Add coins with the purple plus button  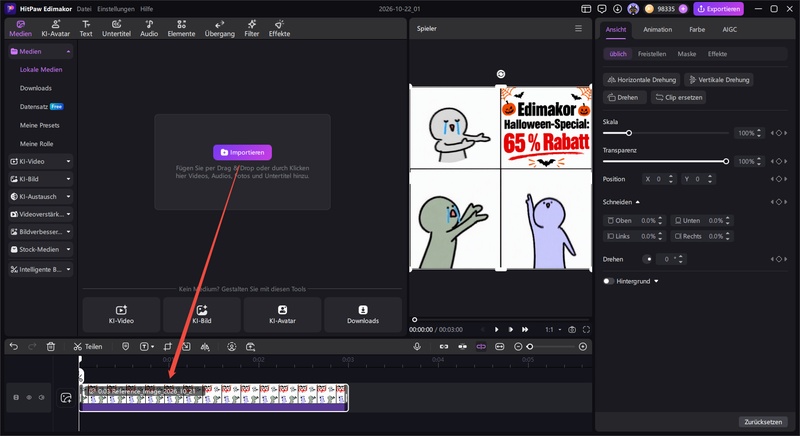(683, 9)
